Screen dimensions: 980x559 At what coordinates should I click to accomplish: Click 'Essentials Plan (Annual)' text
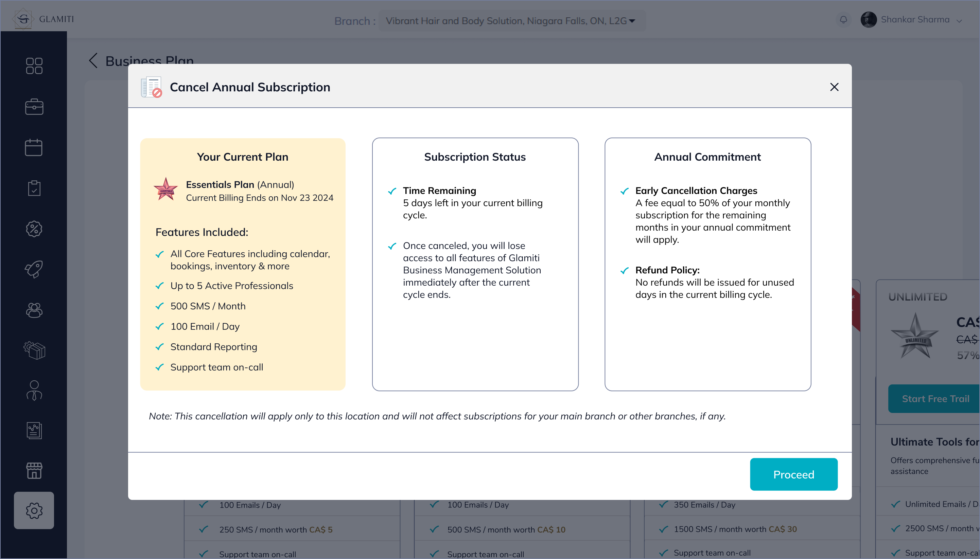click(x=240, y=185)
